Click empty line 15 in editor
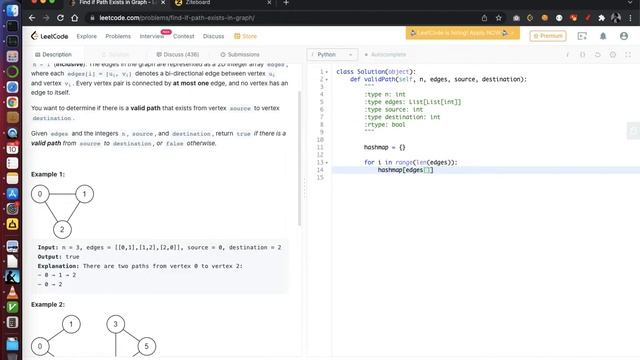The image size is (640, 360). point(486,178)
